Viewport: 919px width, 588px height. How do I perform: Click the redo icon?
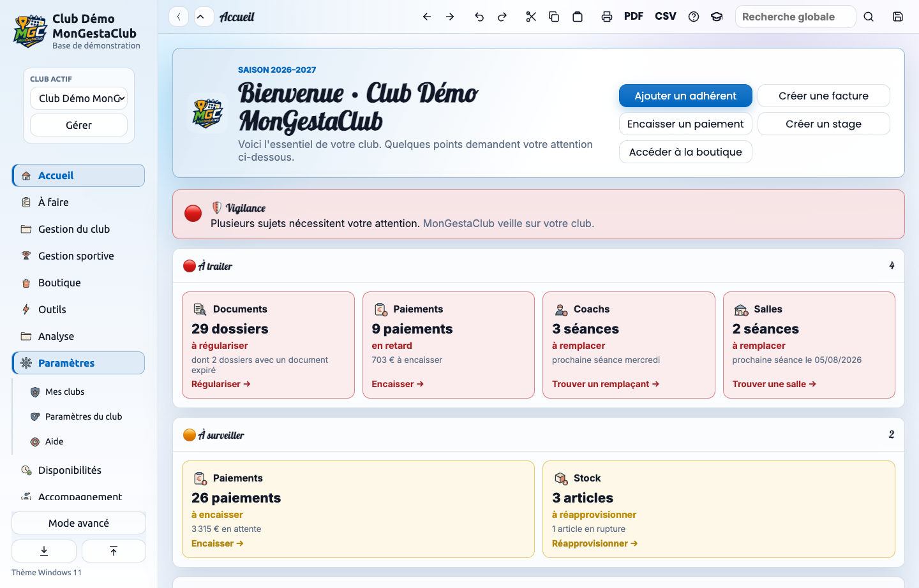pos(502,17)
